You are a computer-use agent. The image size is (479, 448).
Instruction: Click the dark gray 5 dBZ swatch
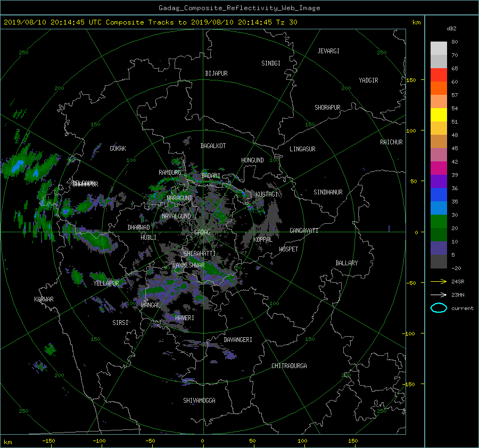(x=439, y=262)
